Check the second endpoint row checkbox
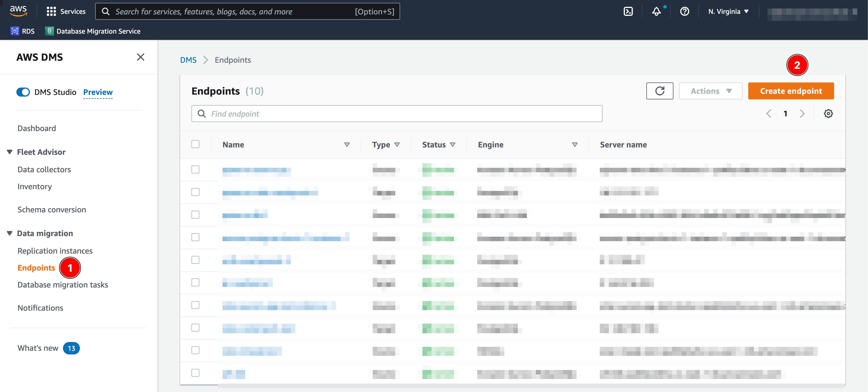 click(x=195, y=192)
